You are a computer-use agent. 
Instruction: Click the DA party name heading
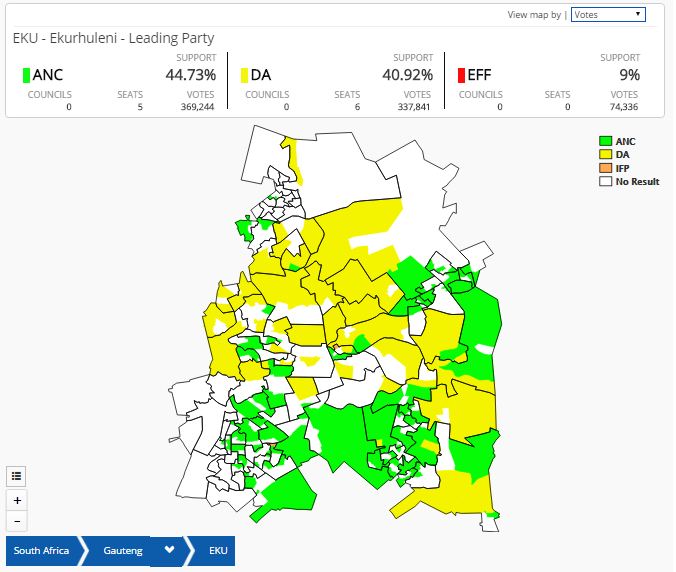coord(263,75)
